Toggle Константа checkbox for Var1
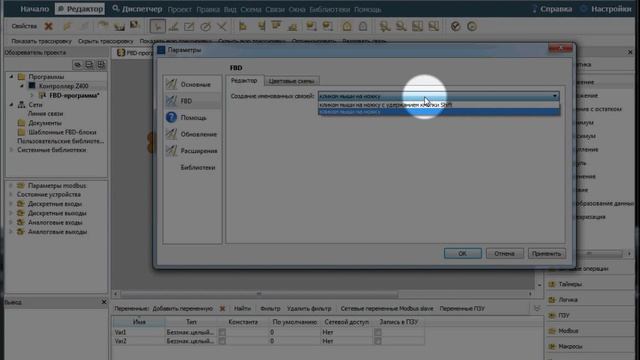Image resolution: width=640 pixels, height=360 pixels. (x=222, y=332)
